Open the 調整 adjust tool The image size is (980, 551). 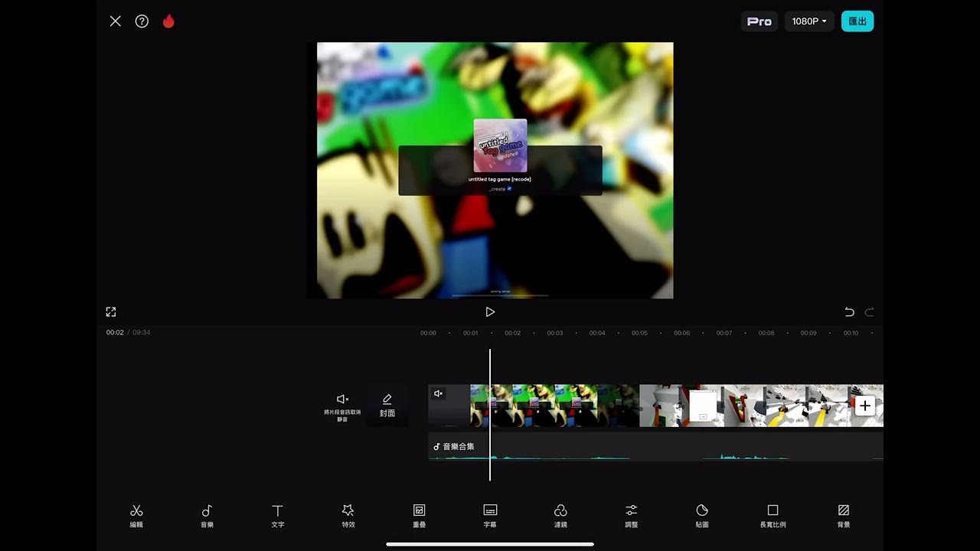[x=631, y=516]
